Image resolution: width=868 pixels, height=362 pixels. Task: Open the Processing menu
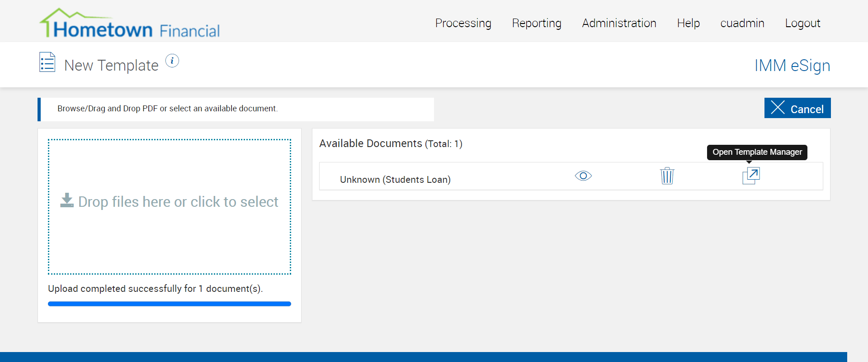[463, 23]
